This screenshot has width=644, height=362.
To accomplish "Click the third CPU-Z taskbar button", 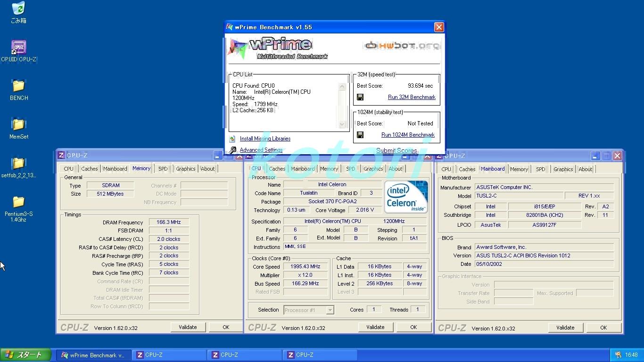I will (320, 355).
